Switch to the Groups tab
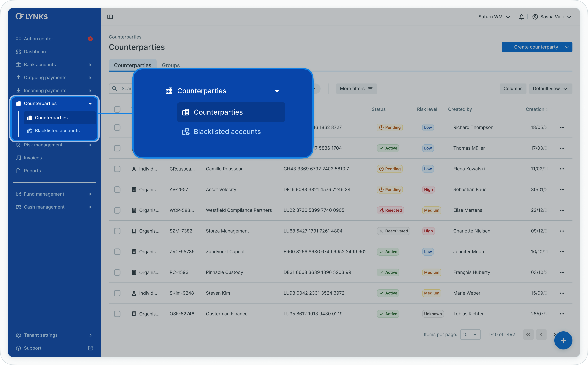588x365 pixels. (x=171, y=65)
